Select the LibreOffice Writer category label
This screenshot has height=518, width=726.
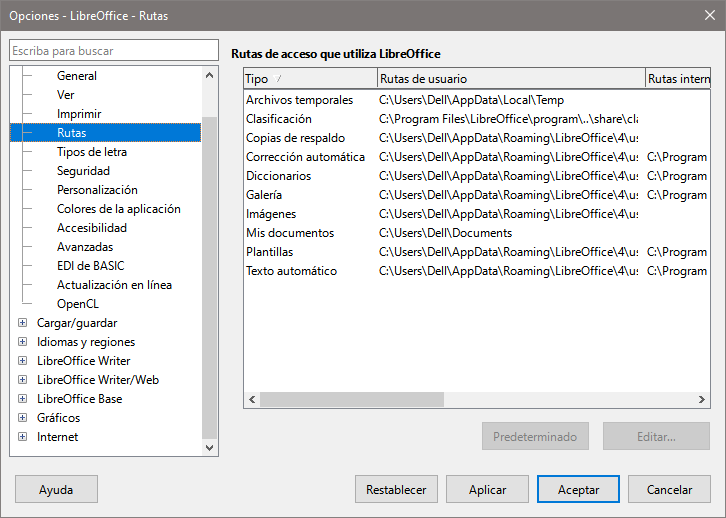(83, 361)
